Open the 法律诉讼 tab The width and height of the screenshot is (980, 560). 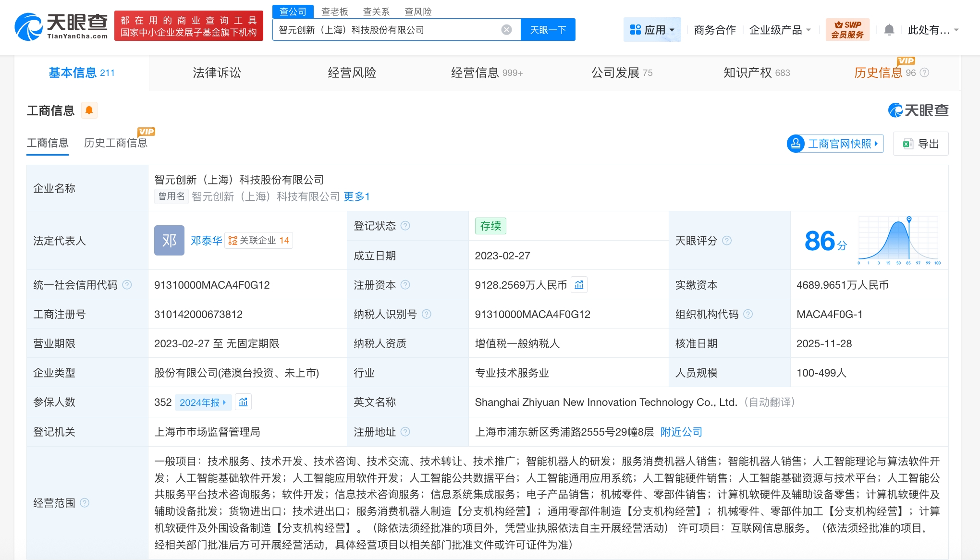[x=216, y=73]
